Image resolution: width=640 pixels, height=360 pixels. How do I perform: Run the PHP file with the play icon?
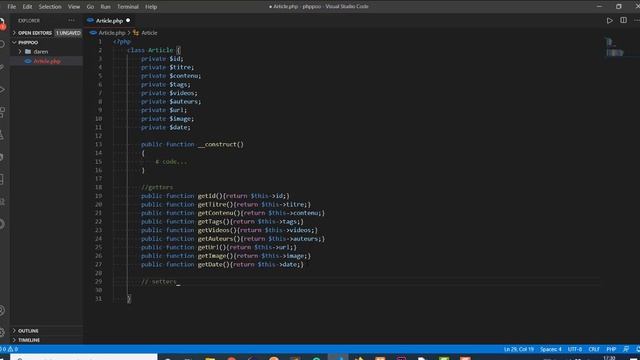coord(609,20)
